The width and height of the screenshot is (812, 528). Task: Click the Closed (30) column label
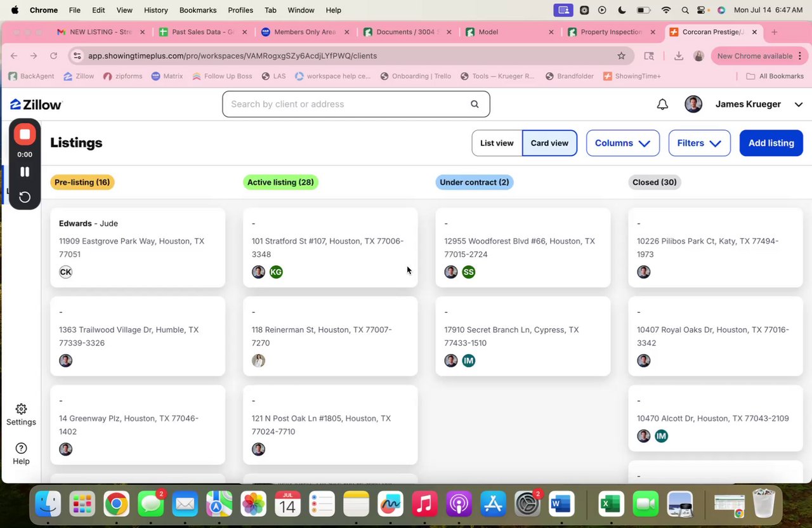655,182
